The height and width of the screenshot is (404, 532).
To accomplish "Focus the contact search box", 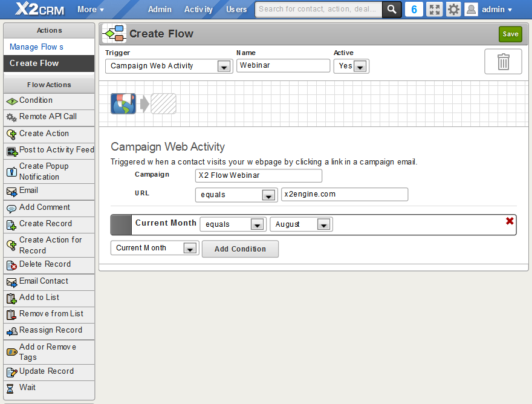I will click(x=319, y=9).
